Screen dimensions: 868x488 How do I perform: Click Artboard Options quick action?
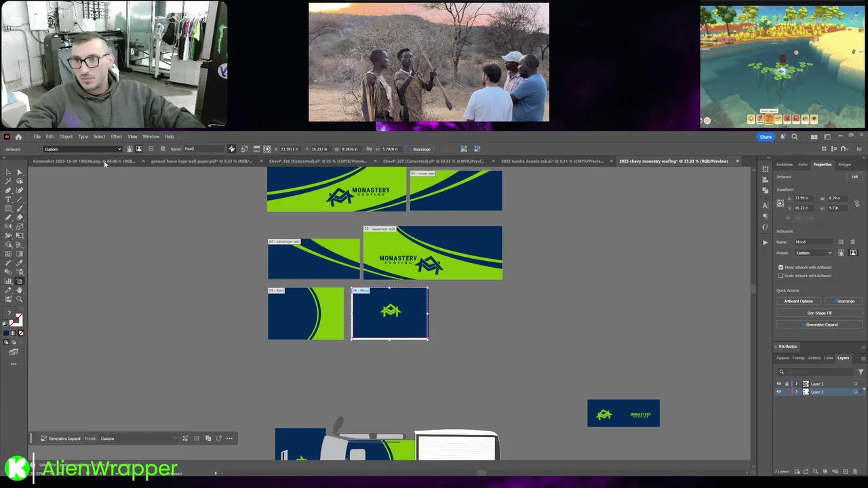[x=798, y=301]
